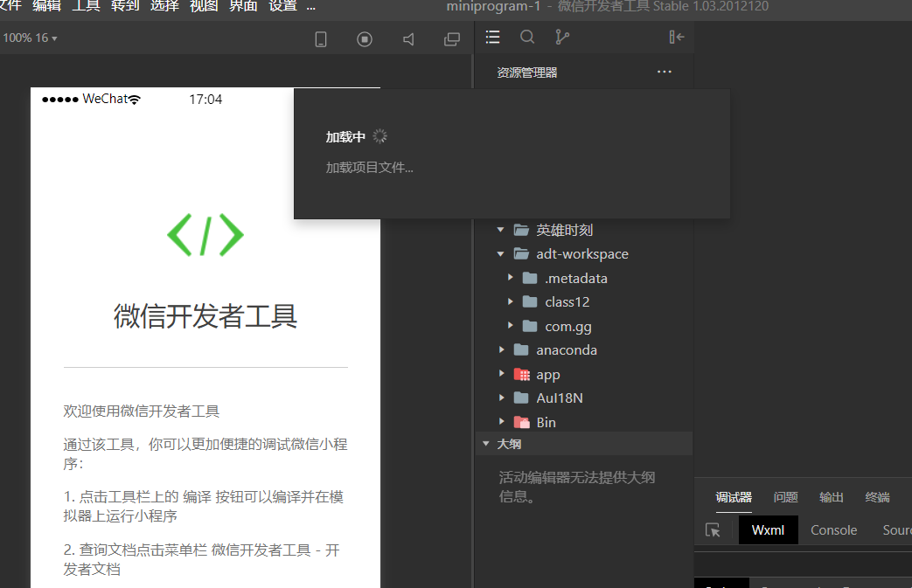The image size is (912, 588).
Task: Switch to the 问题 tab
Action: (786, 497)
